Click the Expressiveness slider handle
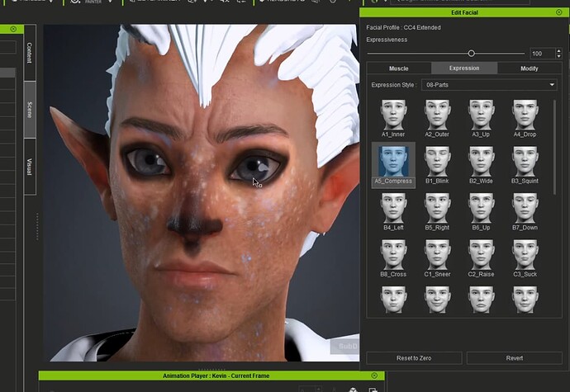 tap(471, 54)
